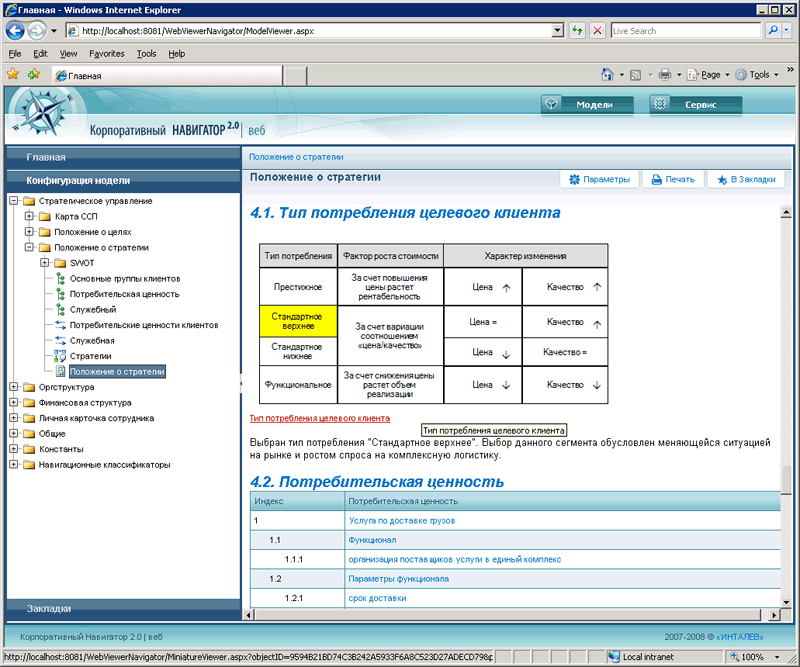The height and width of the screenshot is (667, 800).
Task: Click the Стратегии tree node icon
Action: pyautogui.click(x=60, y=356)
